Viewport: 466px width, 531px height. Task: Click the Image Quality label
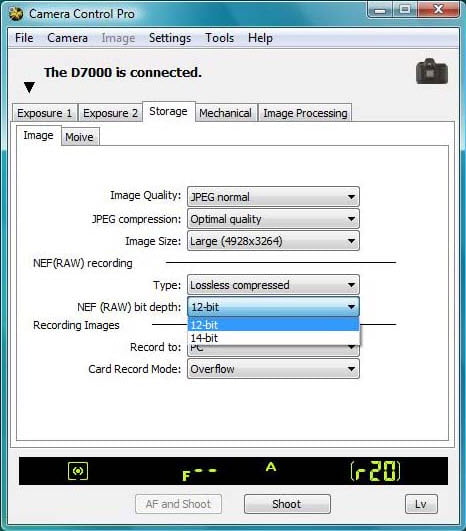146,195
